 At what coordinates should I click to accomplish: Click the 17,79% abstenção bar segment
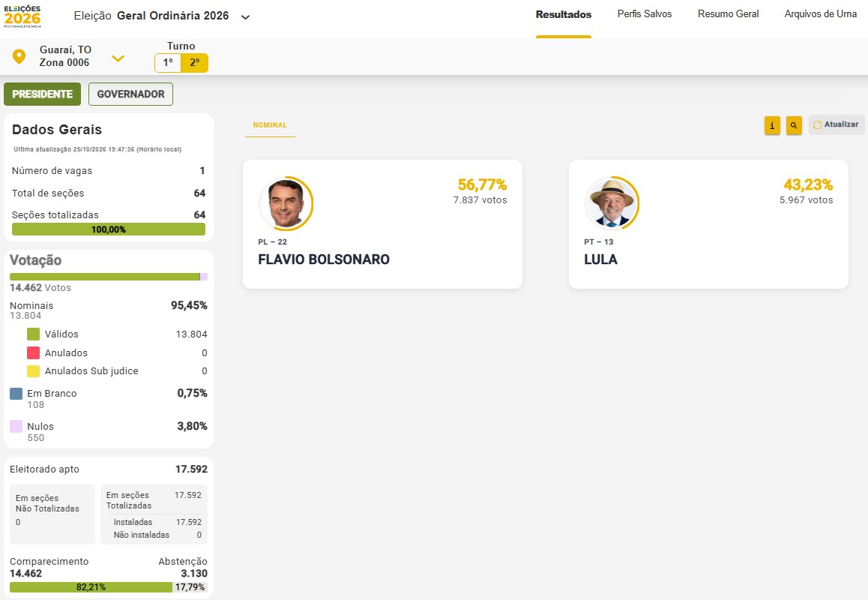(190, 587)
